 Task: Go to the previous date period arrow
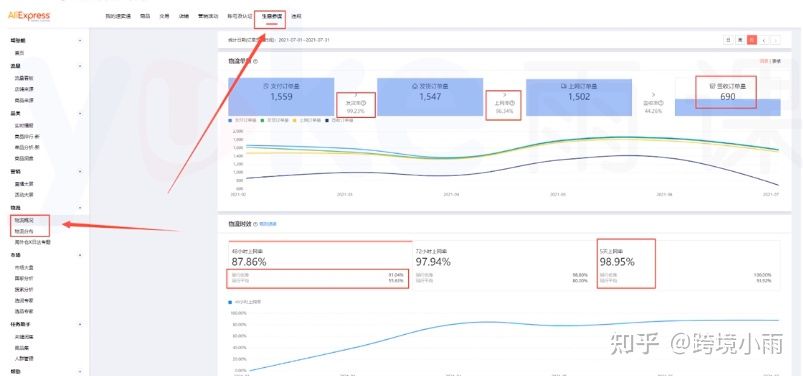pos(764,40)
